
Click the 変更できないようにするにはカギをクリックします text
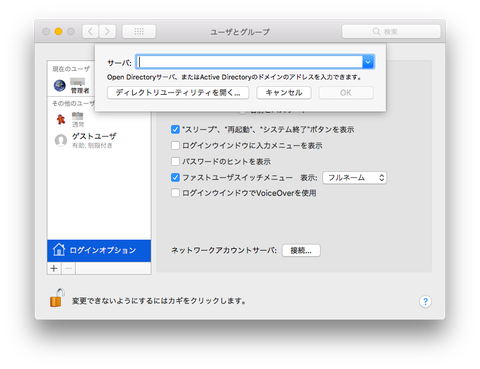159,301
